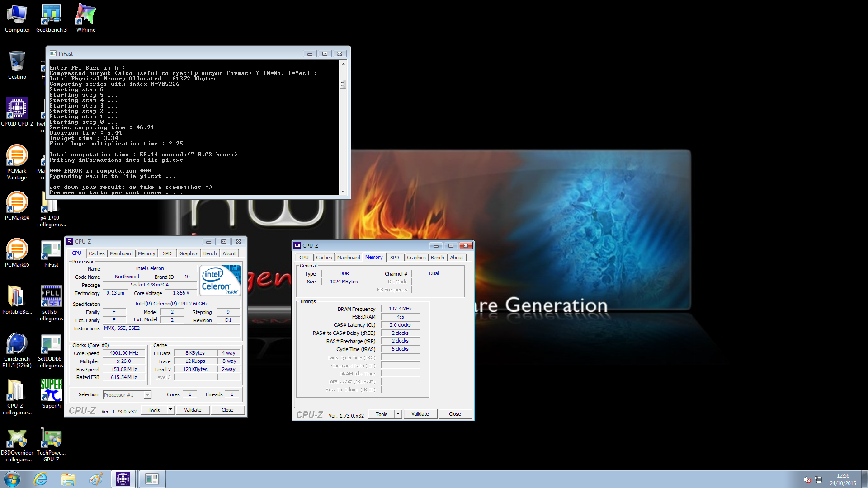Expand Tools dropdown arrow in right CPU-Z
868x488 pixels.
click(398, 414)
